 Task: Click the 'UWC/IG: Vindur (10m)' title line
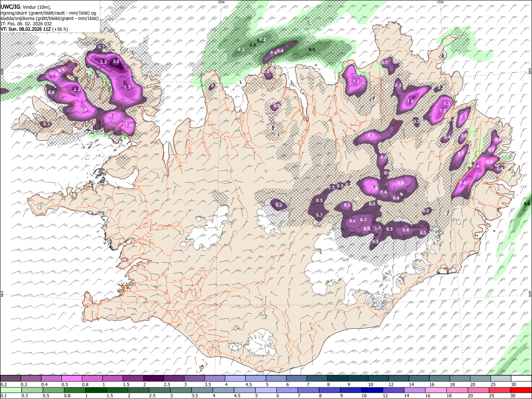pos(26,7)
